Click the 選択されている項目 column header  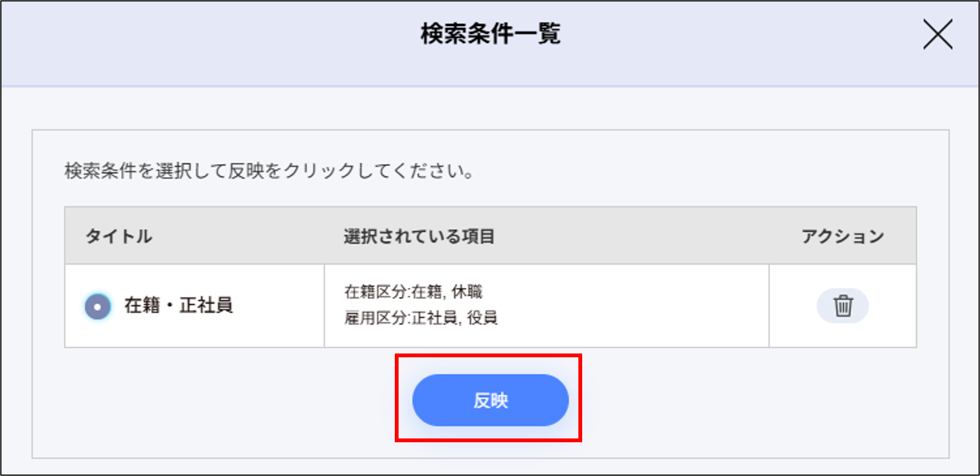419,236
